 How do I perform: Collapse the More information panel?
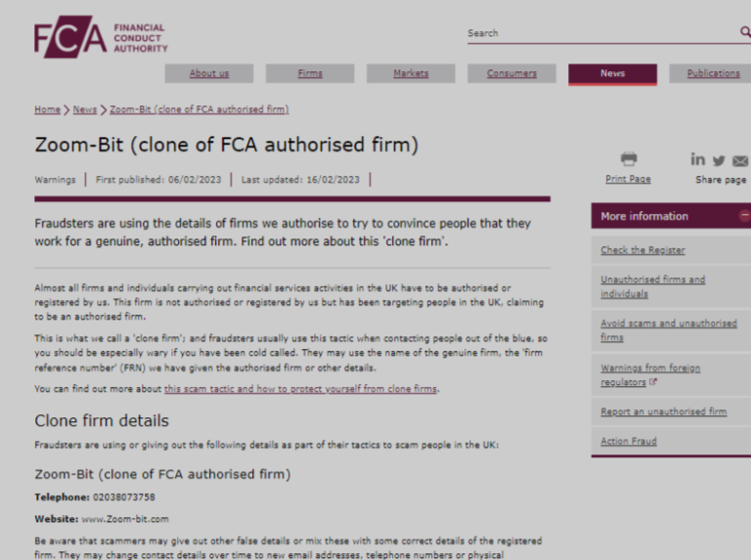745,216
